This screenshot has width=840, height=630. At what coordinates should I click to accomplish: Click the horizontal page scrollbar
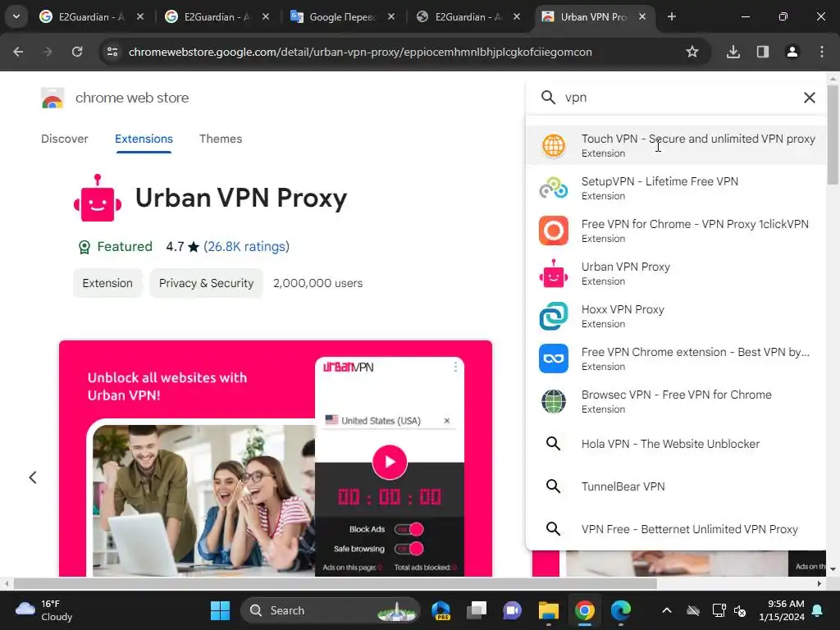coord(335,583)
